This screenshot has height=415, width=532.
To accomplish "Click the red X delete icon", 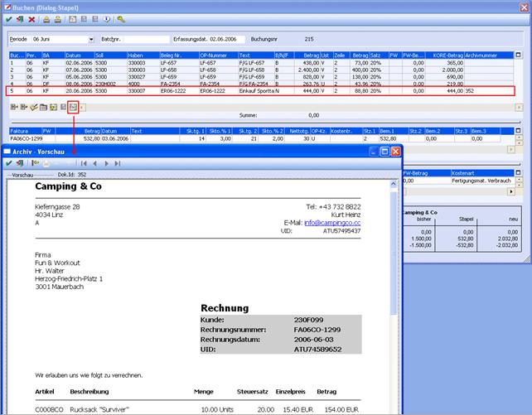I will (31, 18).
